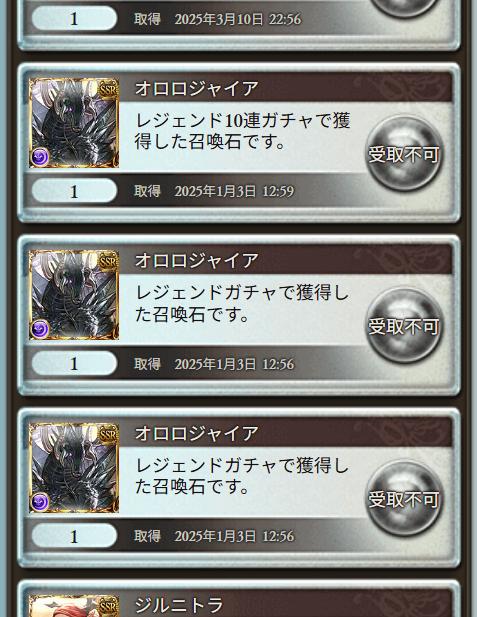Click オロロジャイア title of 10連ガチャ card
477x617 pixels.
click(x=196, y=88)
